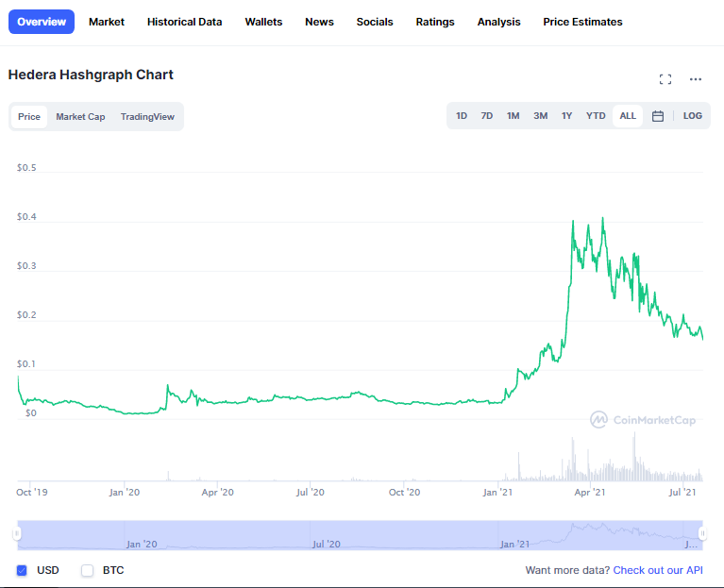Follow the 'Check out our API' link
Image resolution: width=724 pixels, height=588 pixels.
point(658,570)
